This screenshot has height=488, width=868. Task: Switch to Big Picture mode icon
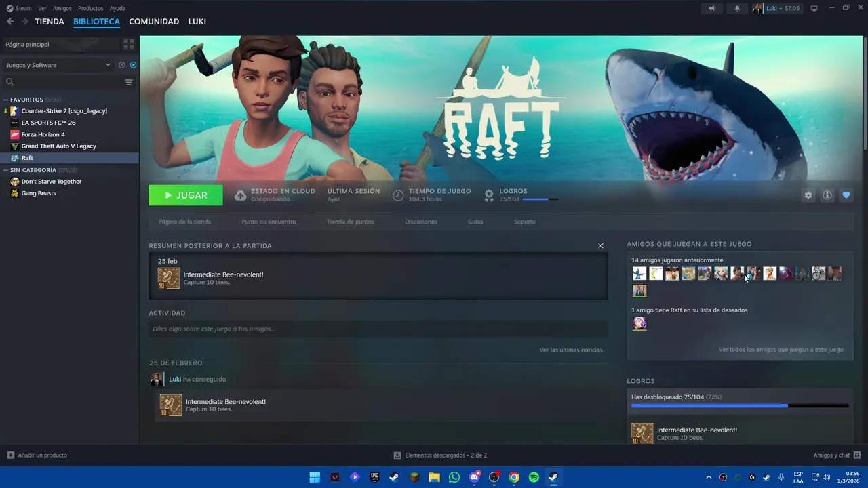click(x=814, y=8)
